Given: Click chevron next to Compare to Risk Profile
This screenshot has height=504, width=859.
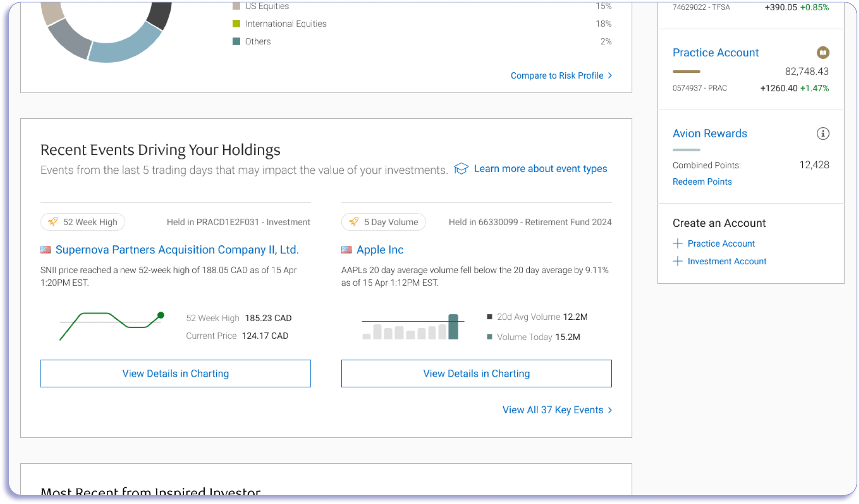Looking at the screenshot, I should click(610, 76).
